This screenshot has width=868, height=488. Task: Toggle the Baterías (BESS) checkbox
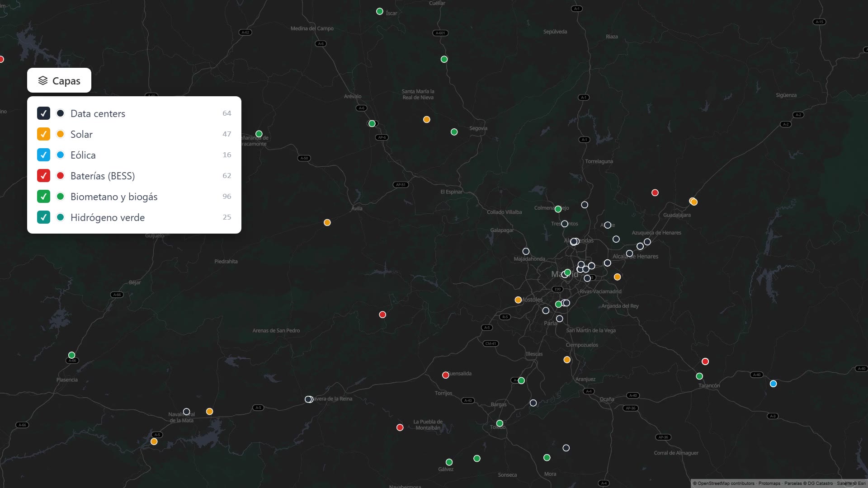pyautogui.click(x=43, y=176)
